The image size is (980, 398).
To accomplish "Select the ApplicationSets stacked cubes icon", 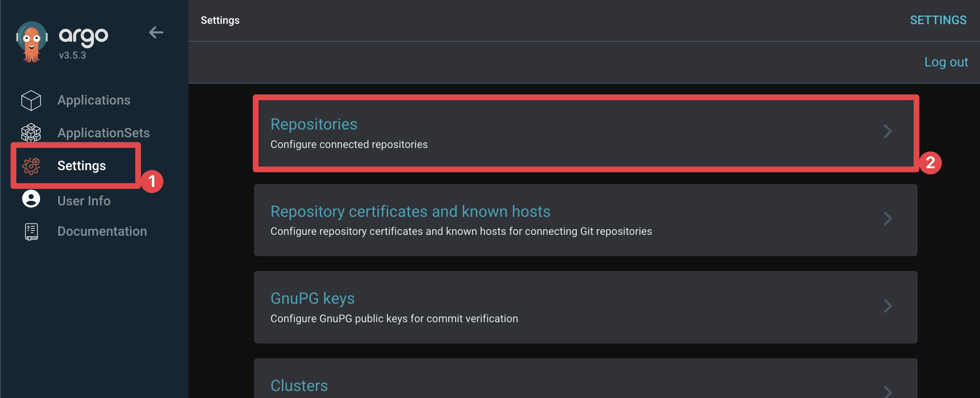I will [x=31, y=133].
